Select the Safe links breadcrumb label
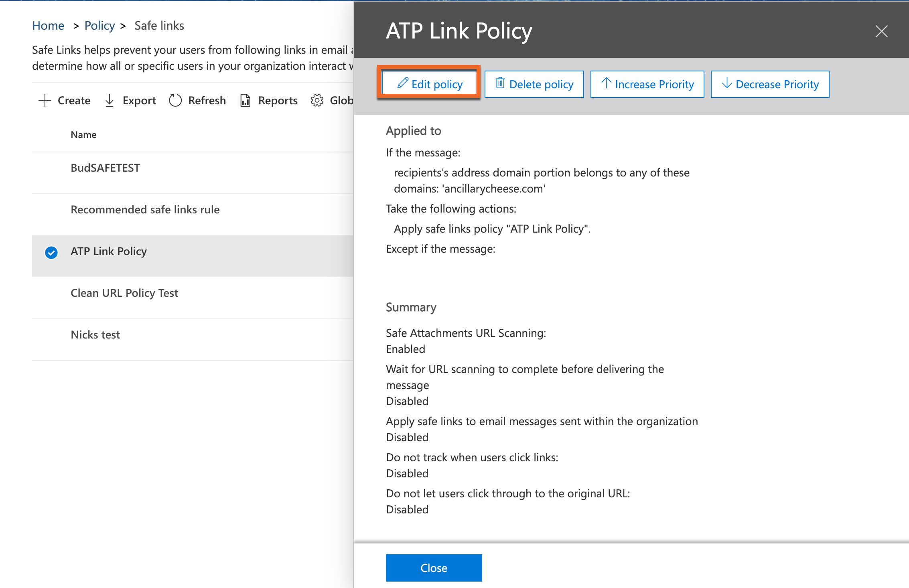Screen dimensions: 909x588 coord(159,25)
